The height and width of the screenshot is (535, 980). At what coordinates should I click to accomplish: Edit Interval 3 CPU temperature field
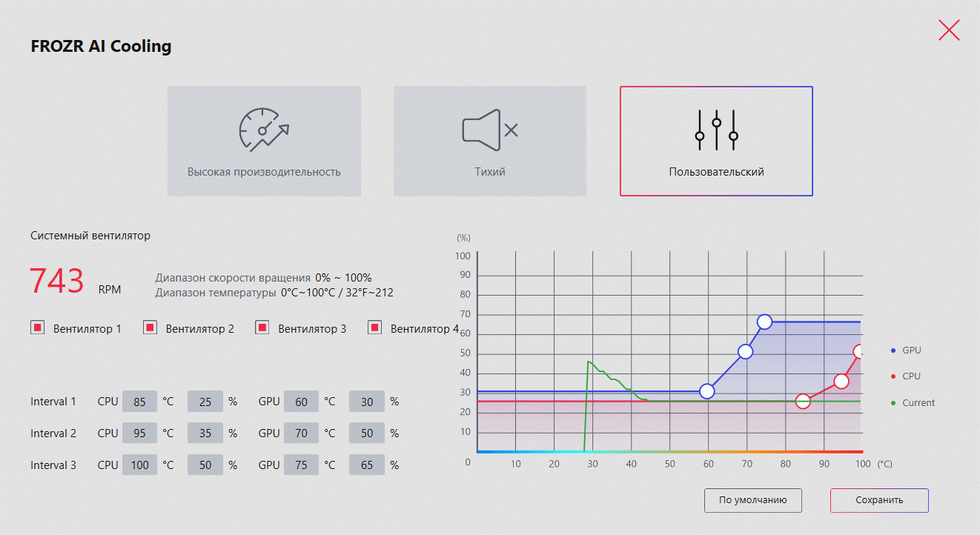point(139,465)
